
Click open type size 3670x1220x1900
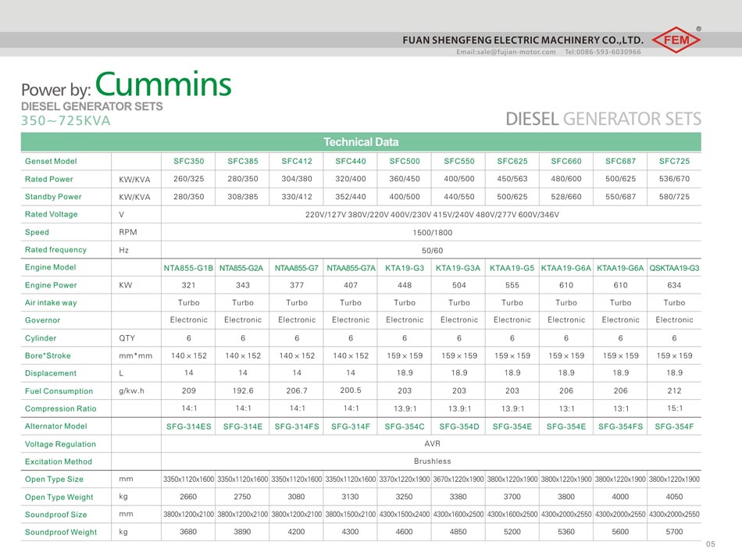coord(458,479)
